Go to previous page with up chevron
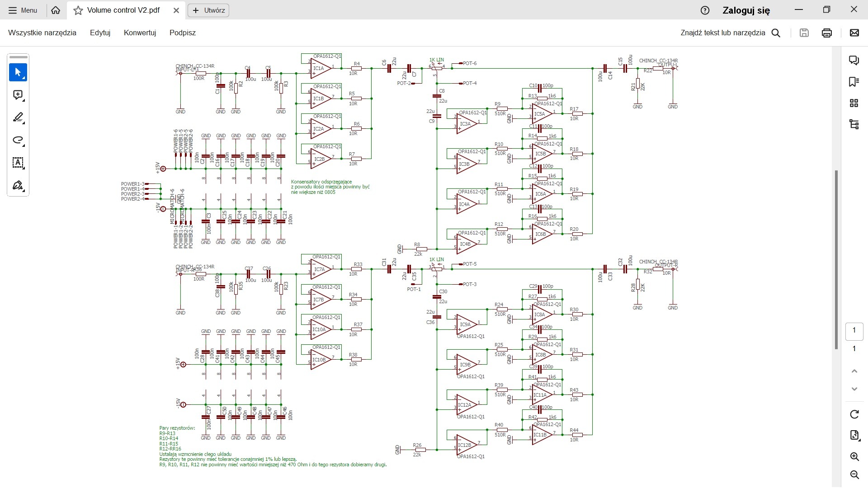This screenshot has width=868, height=488. (854, 371)
